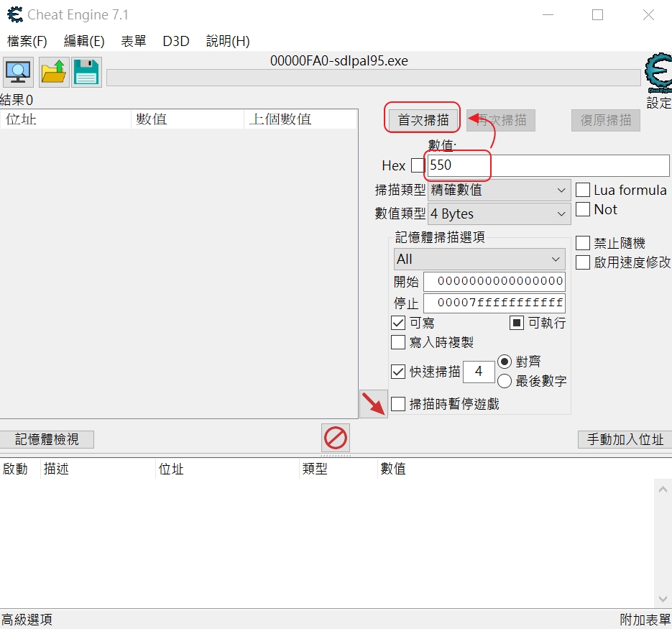The height and width of the screenshot is (629, 672).
Task: Click the Cheat Engine title bar icon
Action: click(15, 14)
